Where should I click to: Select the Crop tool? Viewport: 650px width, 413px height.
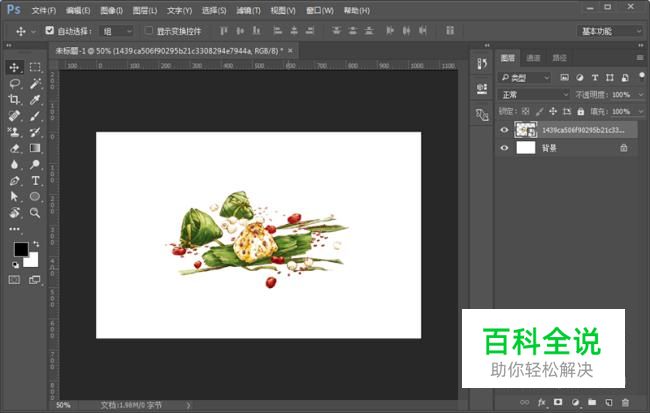(14, 100)
